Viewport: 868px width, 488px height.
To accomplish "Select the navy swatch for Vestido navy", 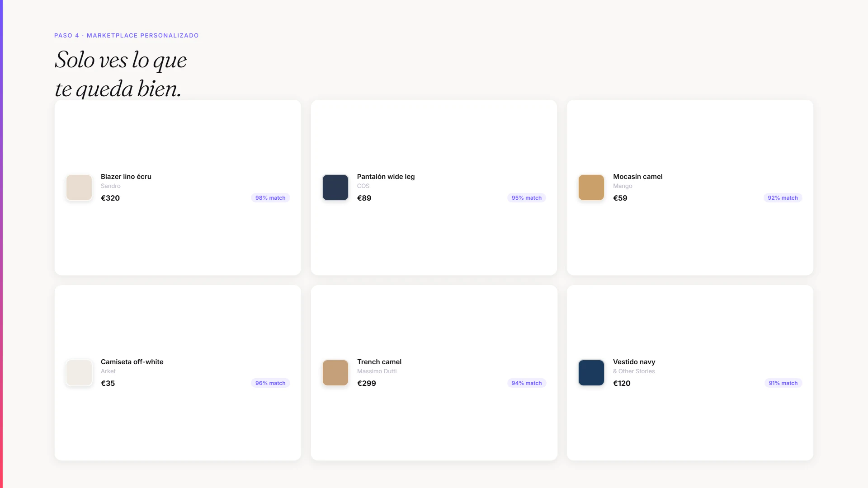I will pos(591,373).
